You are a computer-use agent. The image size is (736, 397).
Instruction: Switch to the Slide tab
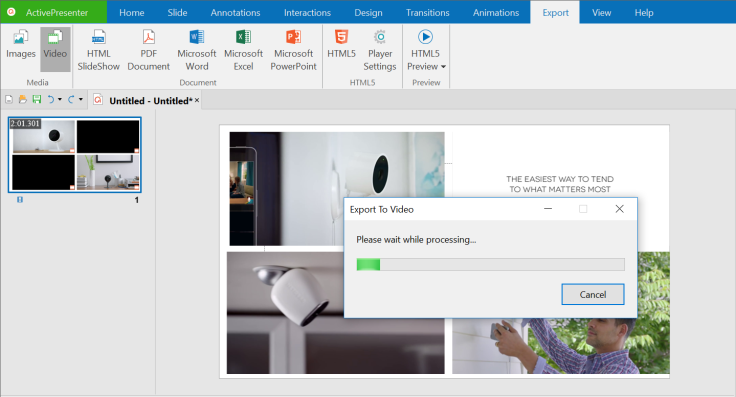(x=177, y=13)
